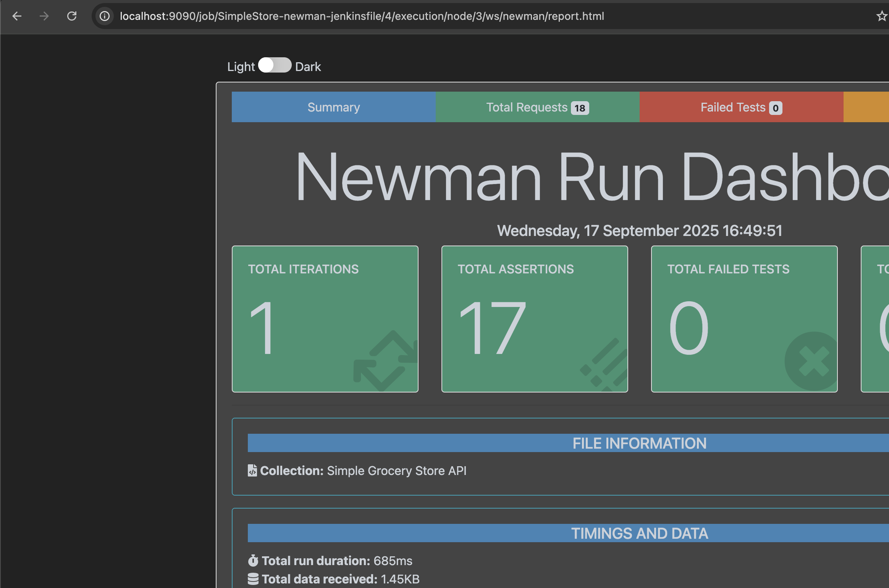Click the collection file code icon
889x588 pixels.
click(252, 470)
